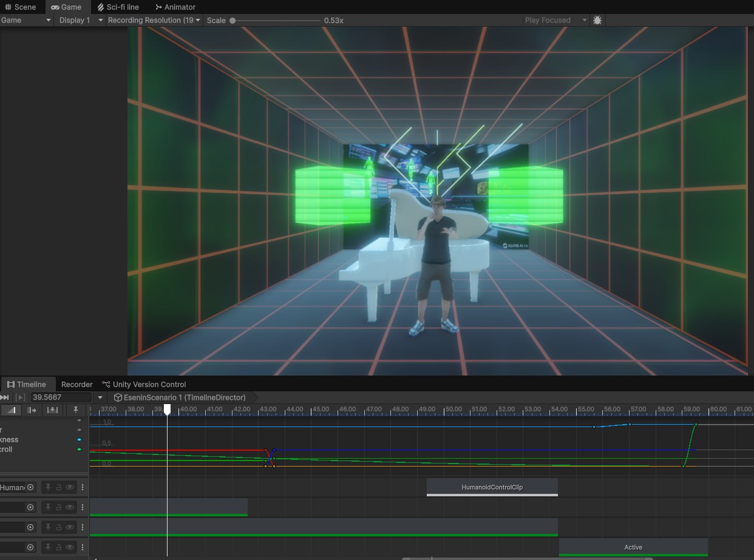Open the Human track three-dot options menu
754x560 pixels.
[x=83, y=487]
